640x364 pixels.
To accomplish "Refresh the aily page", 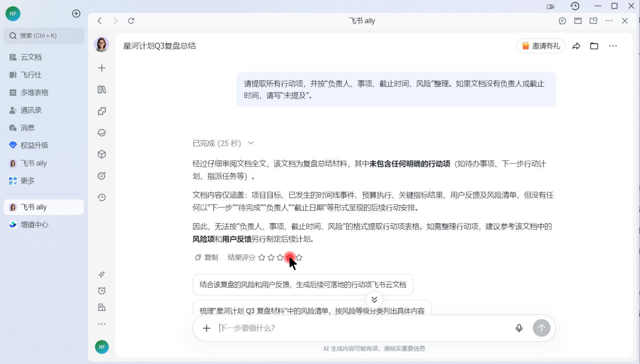I will coord(131,21).
